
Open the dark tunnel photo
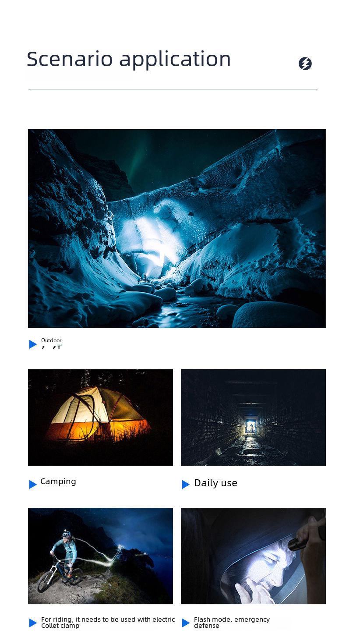point(253,418)
